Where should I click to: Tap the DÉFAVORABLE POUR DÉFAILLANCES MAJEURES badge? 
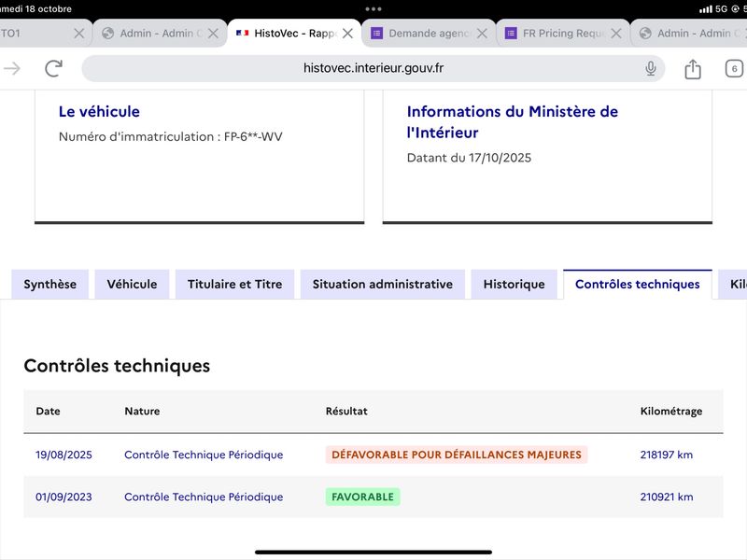tap(457, 455)
